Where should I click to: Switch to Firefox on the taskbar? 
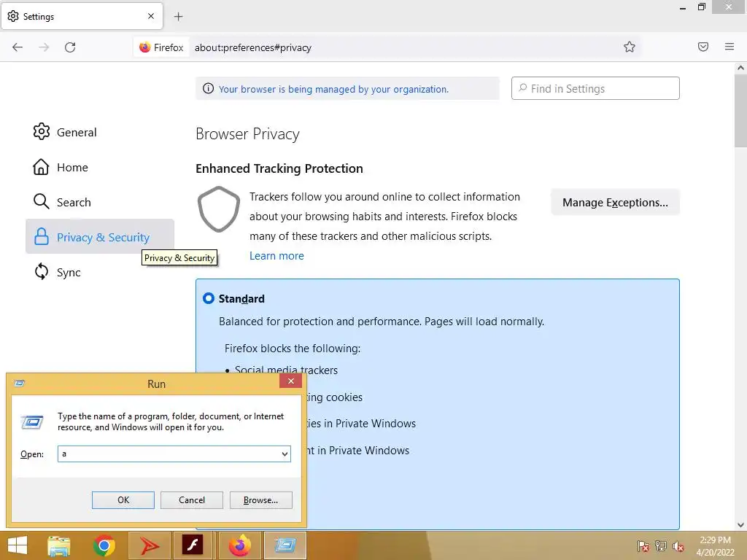[239, 545]
